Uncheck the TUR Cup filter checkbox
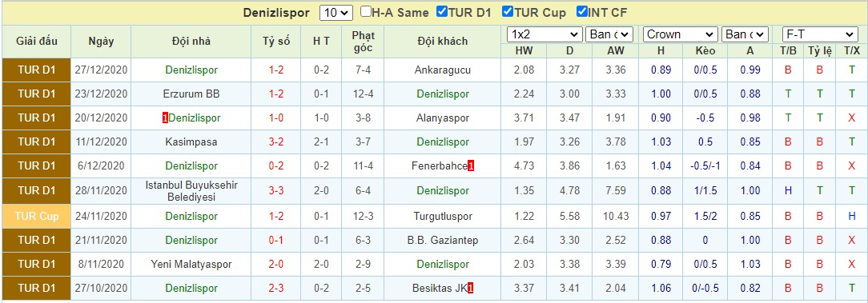The height and width of the screenshot is (303, 868). pyautogui.click(x=507, y=12)
